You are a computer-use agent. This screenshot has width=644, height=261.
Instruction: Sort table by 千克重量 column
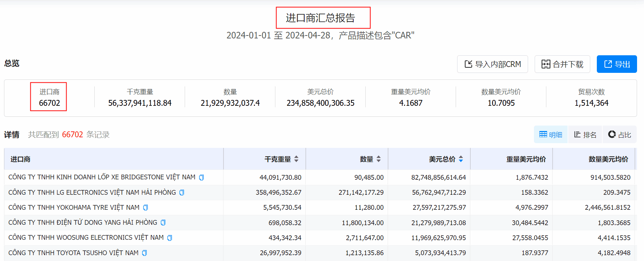(x=296, y=159)
